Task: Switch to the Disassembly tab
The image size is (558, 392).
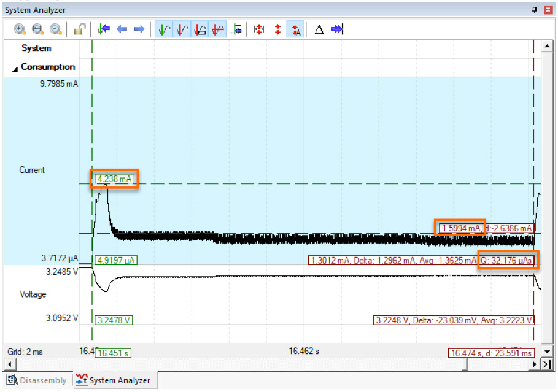Action: [x=37, y=380]
